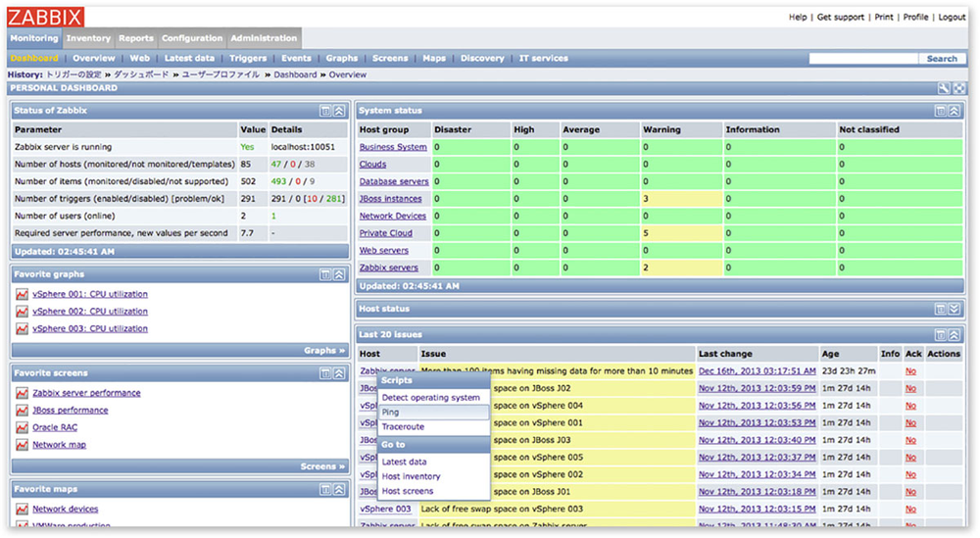
Task: Open Host status widget menu icon
Action: (x=940, y=309)
